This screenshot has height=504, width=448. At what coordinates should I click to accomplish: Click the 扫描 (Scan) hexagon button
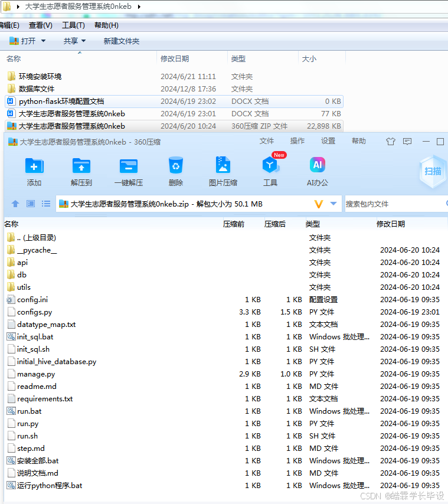[433, 171]
